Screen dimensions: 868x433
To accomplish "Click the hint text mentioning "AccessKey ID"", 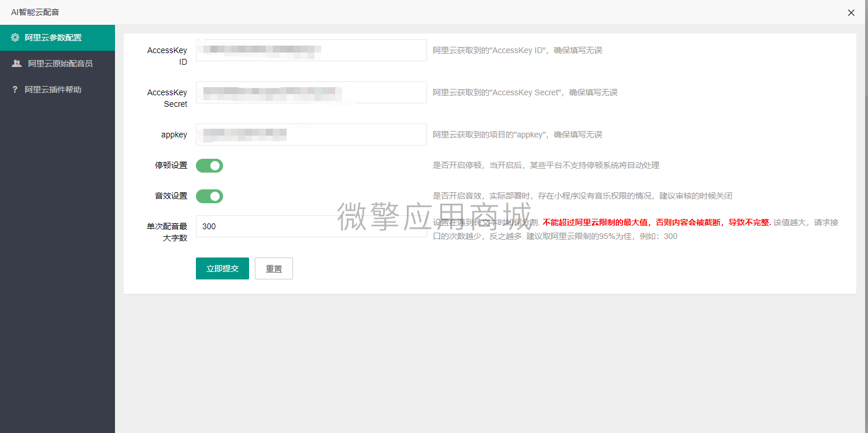I will (517, 50).
